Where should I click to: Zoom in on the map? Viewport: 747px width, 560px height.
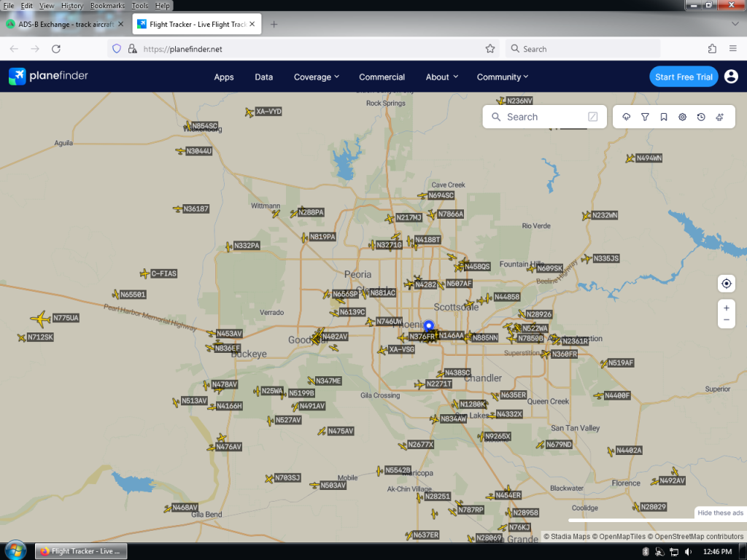(x=726, y=308)
